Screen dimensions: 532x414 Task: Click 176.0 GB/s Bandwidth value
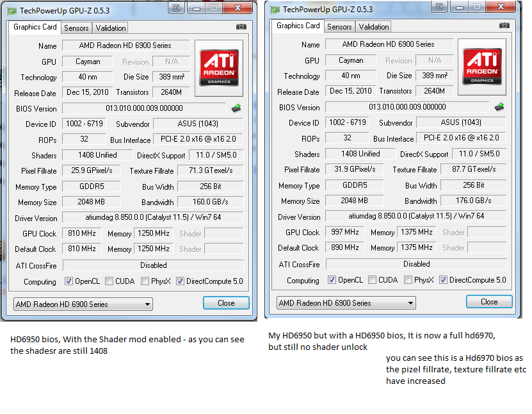474,201
